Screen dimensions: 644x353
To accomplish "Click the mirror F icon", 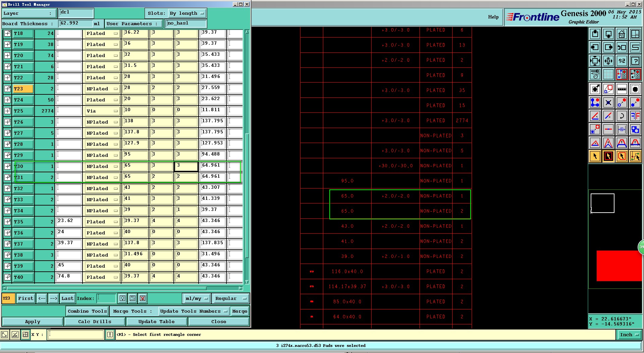I will coord(635,116).
